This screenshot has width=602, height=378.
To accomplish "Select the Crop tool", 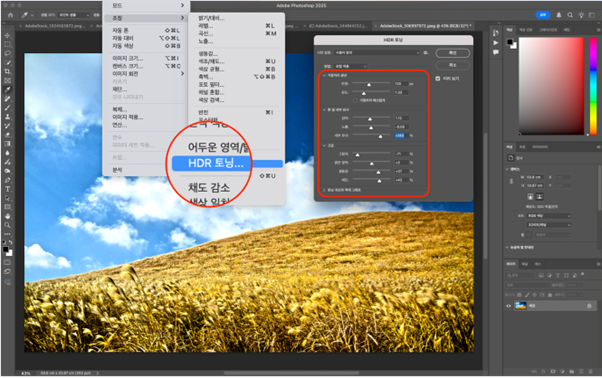I will tap(7, 71).
